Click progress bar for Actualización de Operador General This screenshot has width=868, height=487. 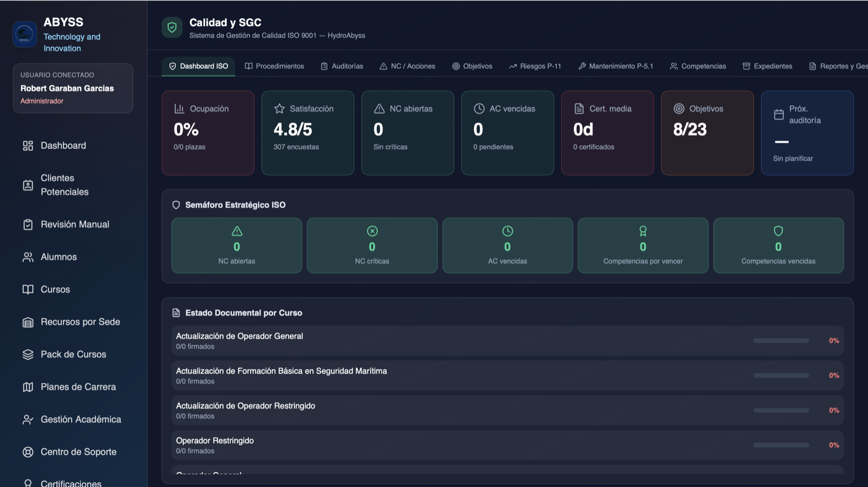(x=781, y=341)
